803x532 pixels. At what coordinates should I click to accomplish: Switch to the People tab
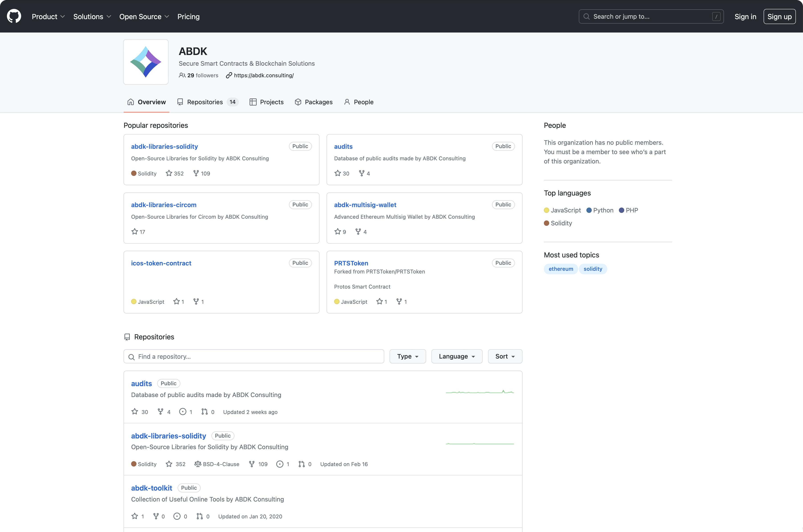pos(359,102)
